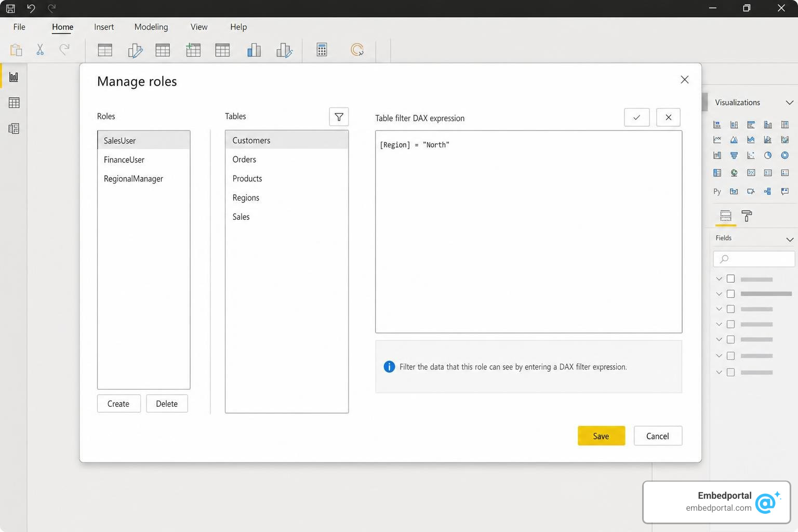
Task: Click the Save icon in title bar
Action: tap(10, 8)
